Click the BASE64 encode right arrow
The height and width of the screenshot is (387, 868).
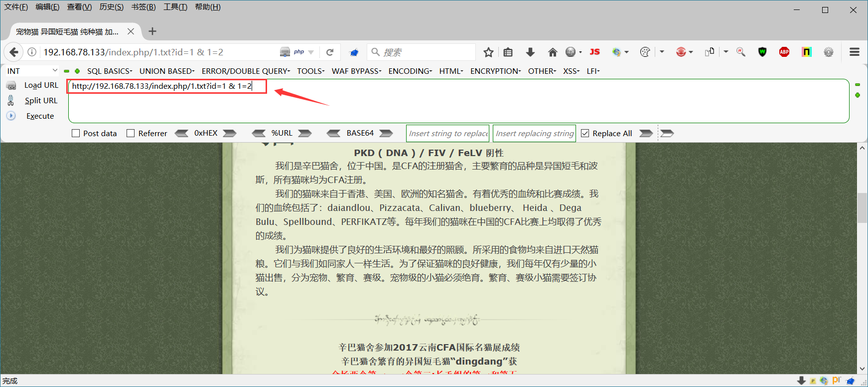coord(386,133)
